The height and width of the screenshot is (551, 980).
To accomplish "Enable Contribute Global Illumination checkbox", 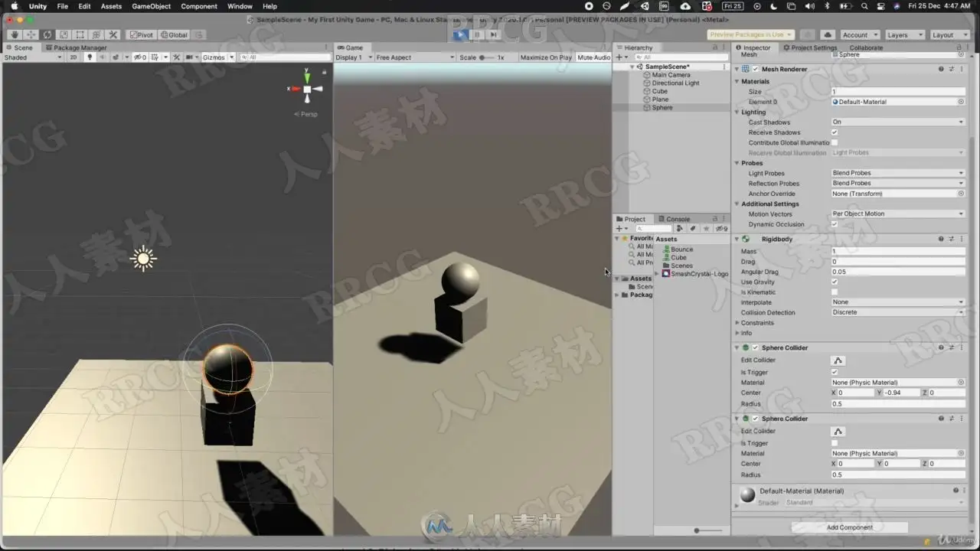I will (x=835, y=142).
